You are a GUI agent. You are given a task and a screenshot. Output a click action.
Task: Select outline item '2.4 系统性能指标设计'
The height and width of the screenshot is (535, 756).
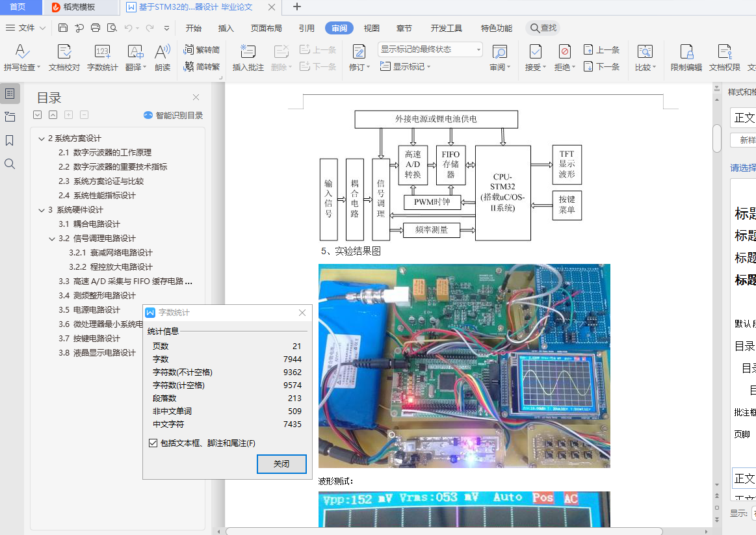pyautogui.click(x=97, y=196)
